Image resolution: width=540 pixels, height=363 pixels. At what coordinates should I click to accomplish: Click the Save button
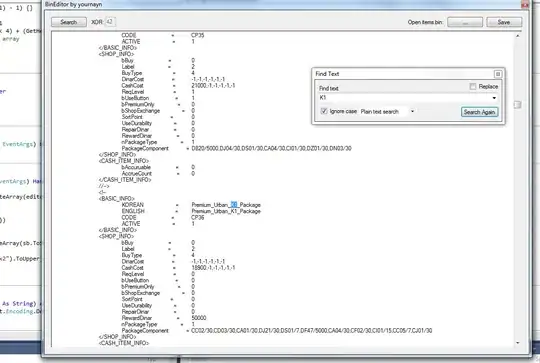pos(504,22)
